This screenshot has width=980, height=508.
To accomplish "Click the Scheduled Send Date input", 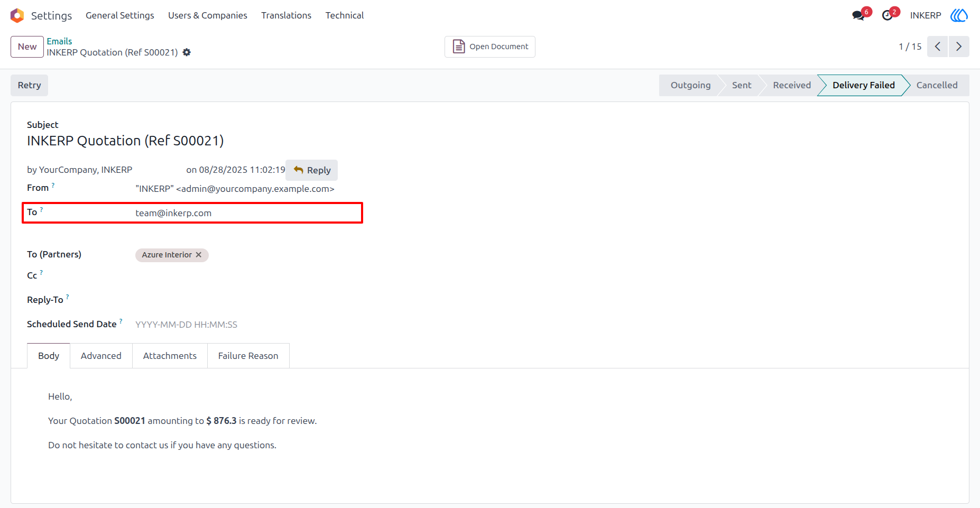I will pyautogui.click(x=248, y=325).
